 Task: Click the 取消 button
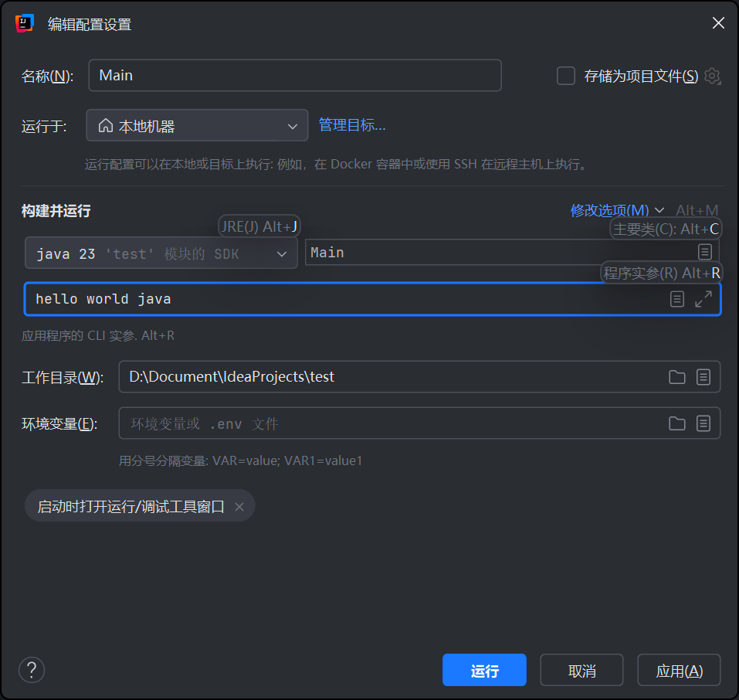tap(581, 670)
